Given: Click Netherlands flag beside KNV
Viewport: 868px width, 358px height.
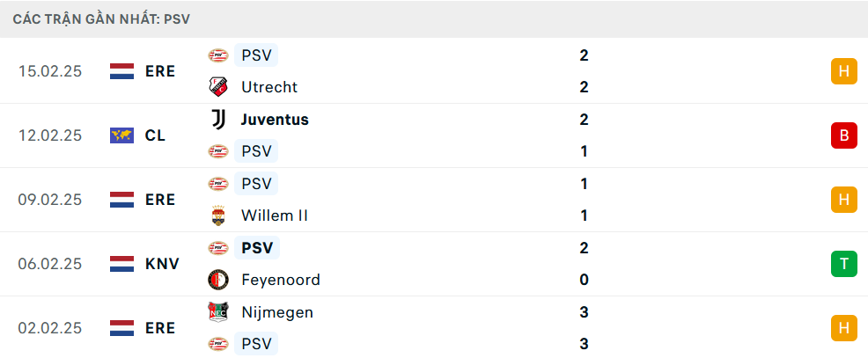Looking at the screenshot, I should (121, 264).
